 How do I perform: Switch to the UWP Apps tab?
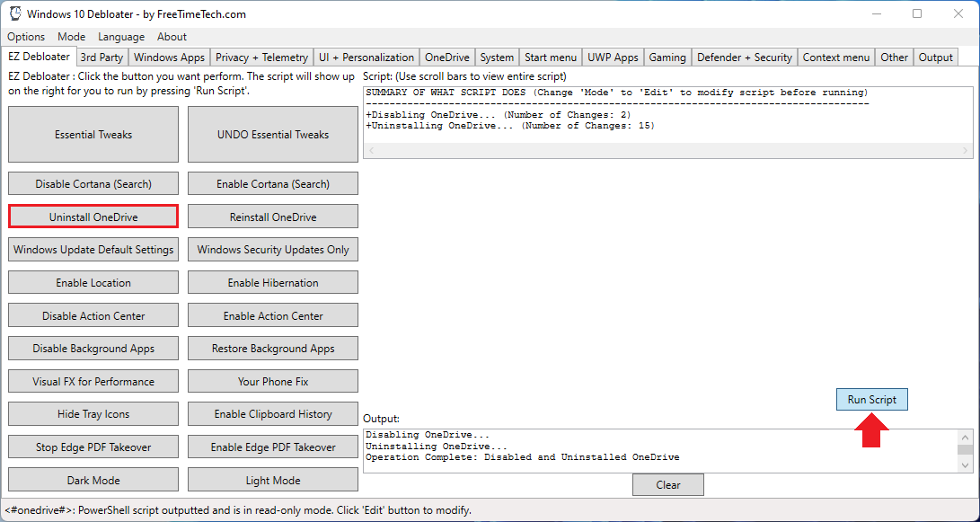point(613,56)
